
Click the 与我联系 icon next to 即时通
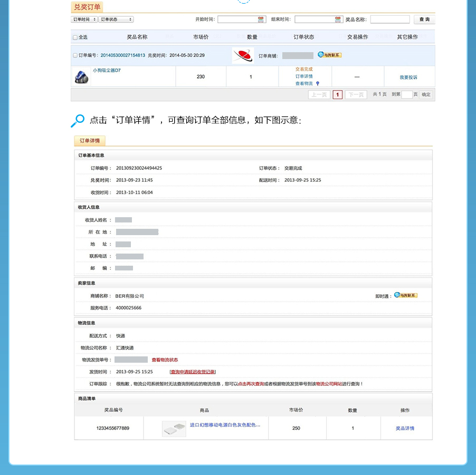406,295
